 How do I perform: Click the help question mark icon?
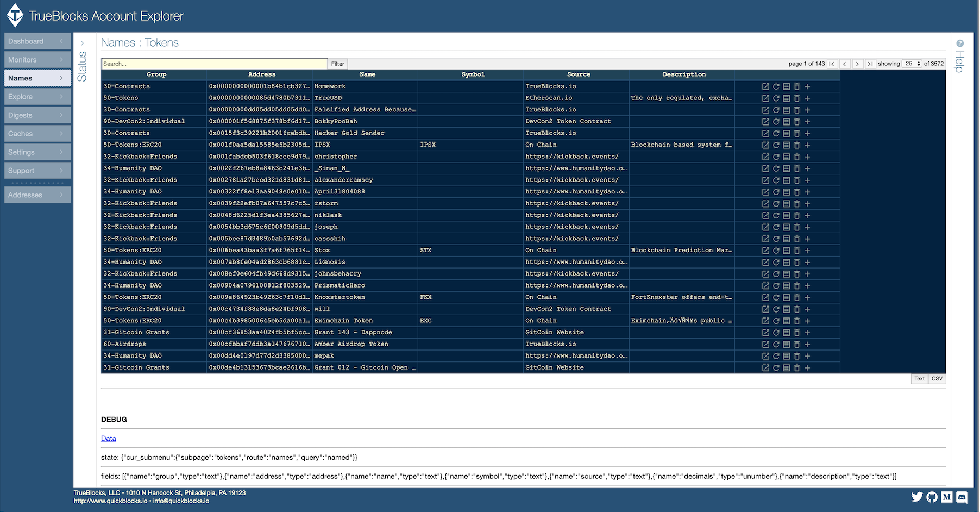(x=960, y=43)
